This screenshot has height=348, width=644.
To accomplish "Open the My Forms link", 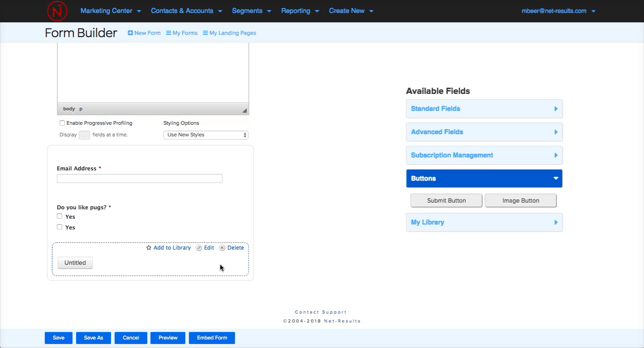I will (x=185, y=33).
